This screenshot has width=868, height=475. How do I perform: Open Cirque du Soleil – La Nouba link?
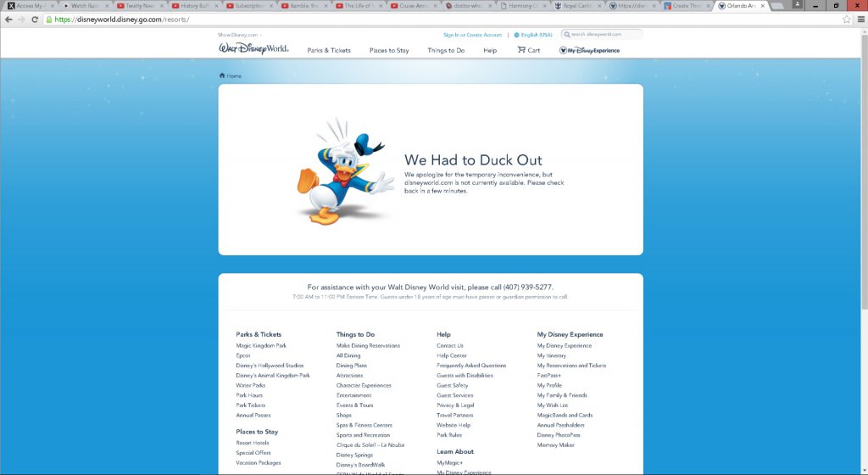tap(370, 445)
